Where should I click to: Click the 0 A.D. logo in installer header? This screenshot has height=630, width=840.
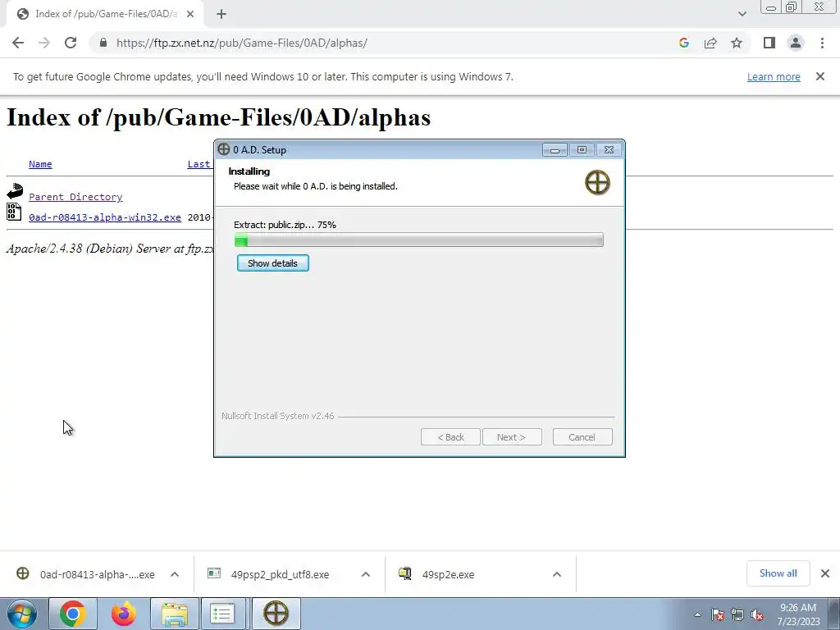(x=597, y=183)
